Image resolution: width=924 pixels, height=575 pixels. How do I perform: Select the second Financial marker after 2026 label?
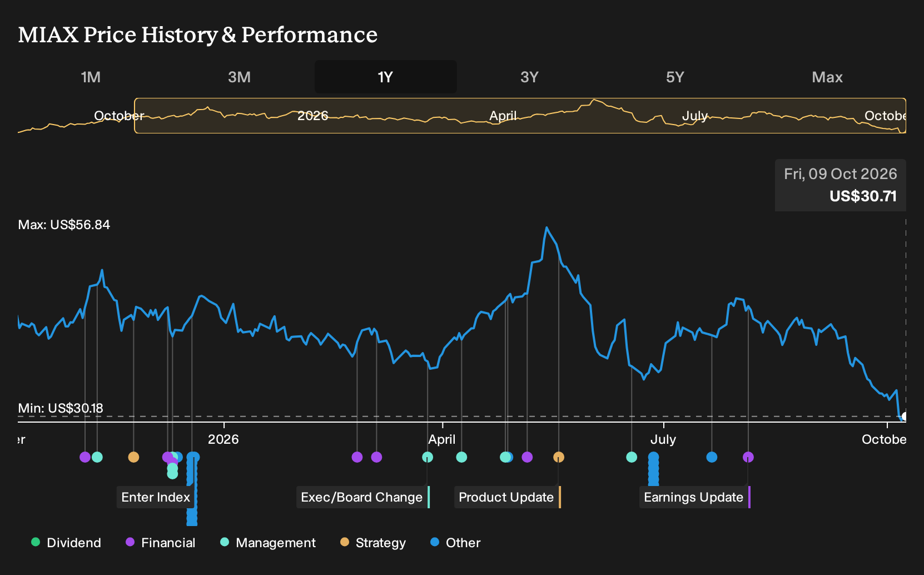(x=376, y=457)
